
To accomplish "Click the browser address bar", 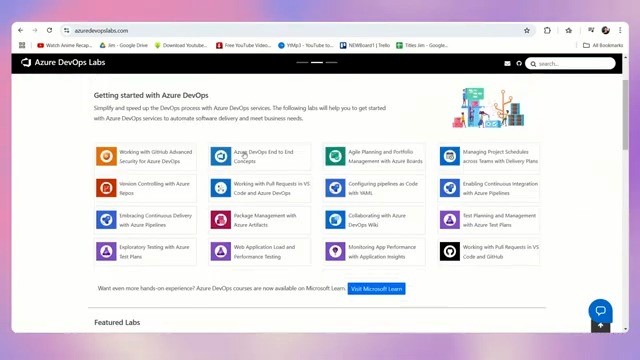I will tap(298, 31).
